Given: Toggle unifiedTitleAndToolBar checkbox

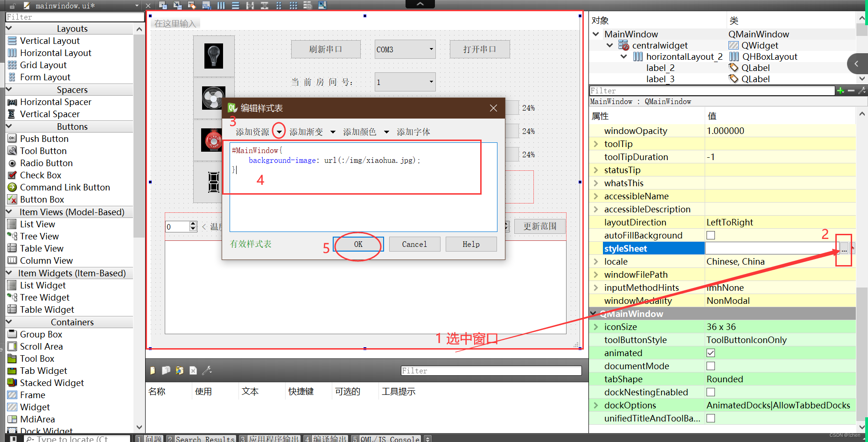Looking at the screenshot, I should (711, 418).
